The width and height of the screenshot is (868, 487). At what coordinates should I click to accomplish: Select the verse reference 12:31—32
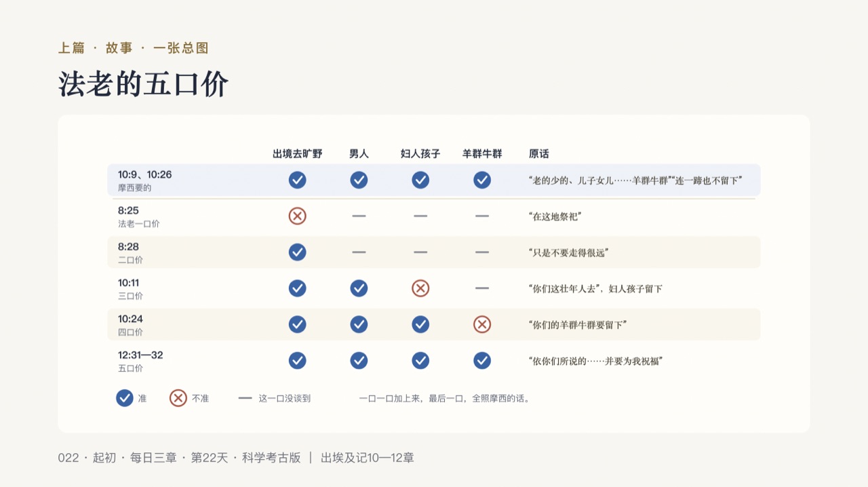pos(140,355)
